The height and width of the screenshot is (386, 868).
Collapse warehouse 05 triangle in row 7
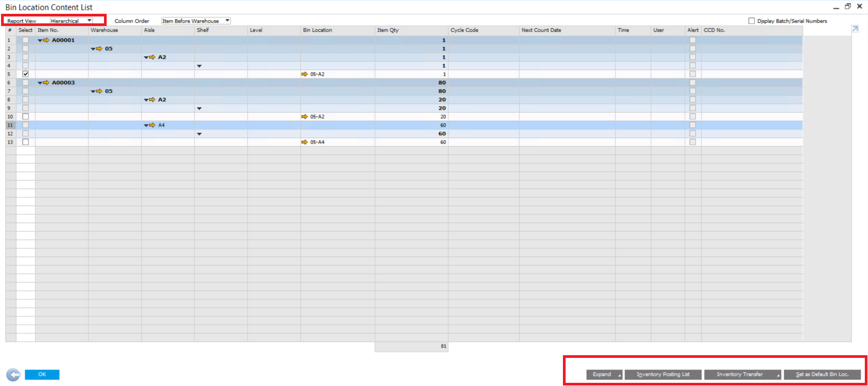pyautogui.click(x=93, y=91)
